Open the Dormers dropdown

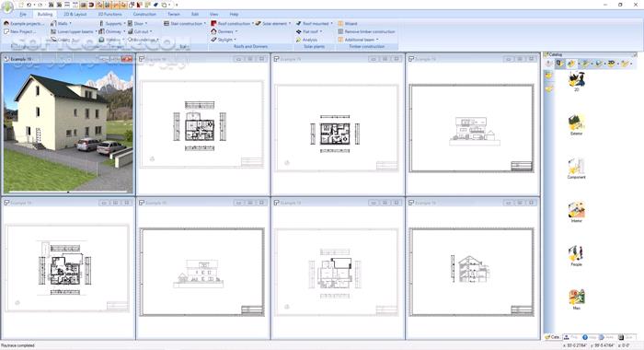(224, 31)
